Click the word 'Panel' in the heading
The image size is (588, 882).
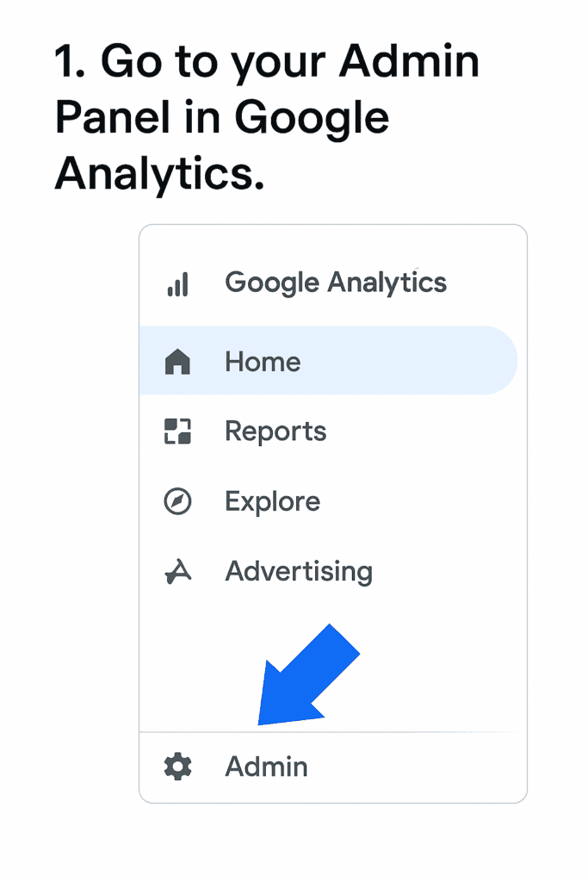(x=113, y=117)
